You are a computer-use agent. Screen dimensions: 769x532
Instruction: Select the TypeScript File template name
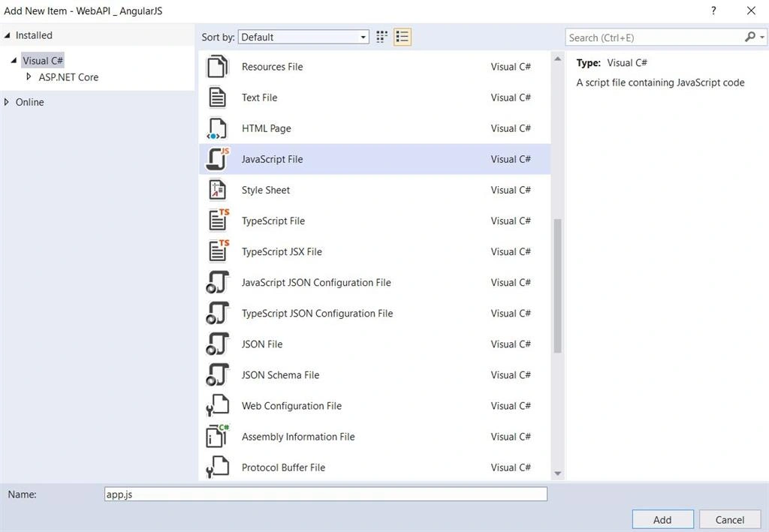click(x=273, y=221)
